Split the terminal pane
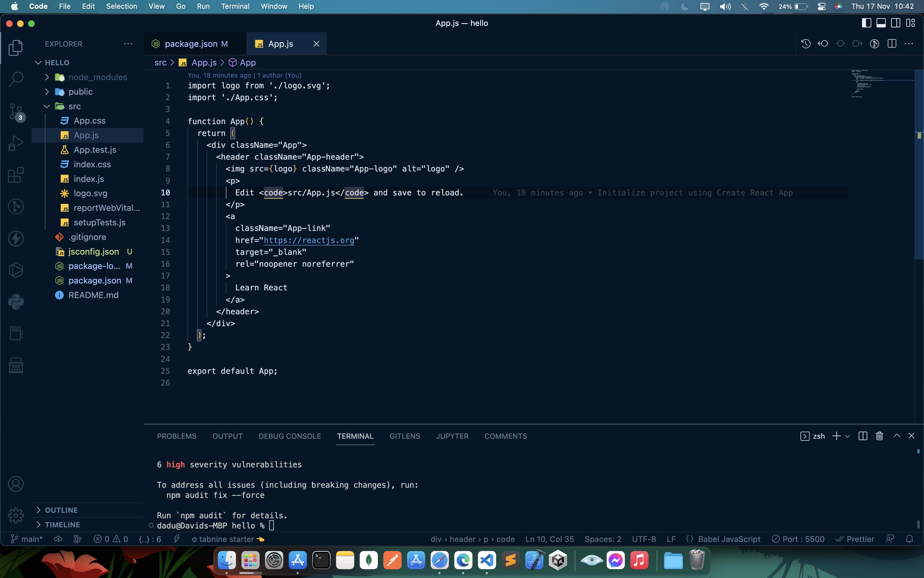 pos(862,436)
